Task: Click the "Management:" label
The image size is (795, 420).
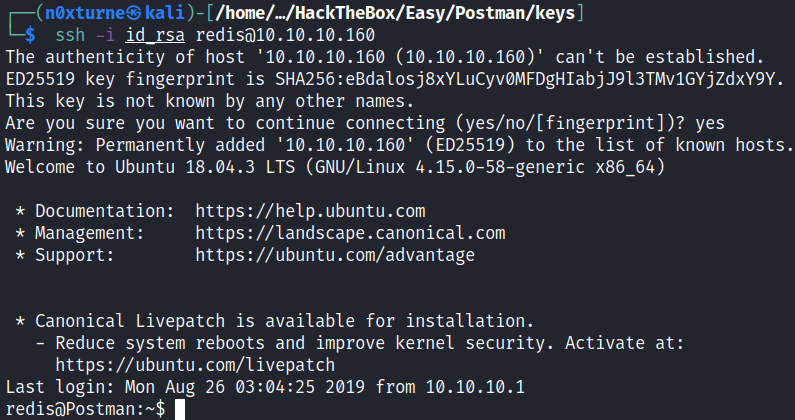Action: [89, 233]
